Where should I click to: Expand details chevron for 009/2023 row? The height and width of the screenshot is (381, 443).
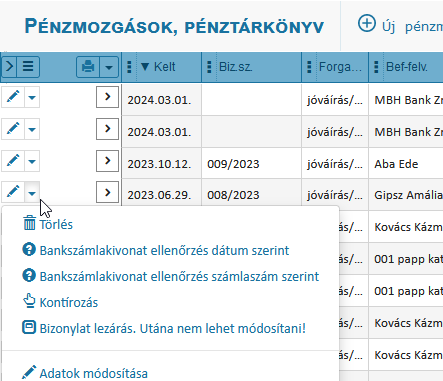click(x=107, y=161)
